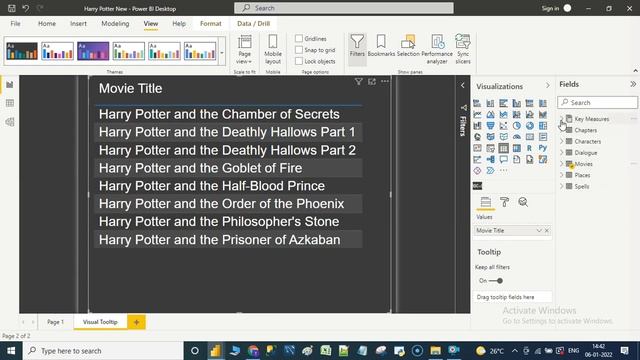Toggle the Keep all filters switch
Screen dimensions: 640x360
click(496, 281)
